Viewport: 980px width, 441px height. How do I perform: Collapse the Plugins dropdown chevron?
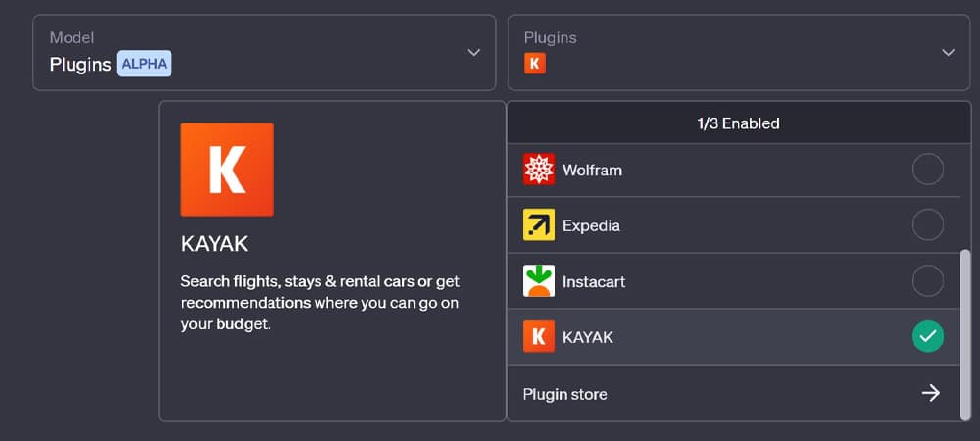coord(948,53)
